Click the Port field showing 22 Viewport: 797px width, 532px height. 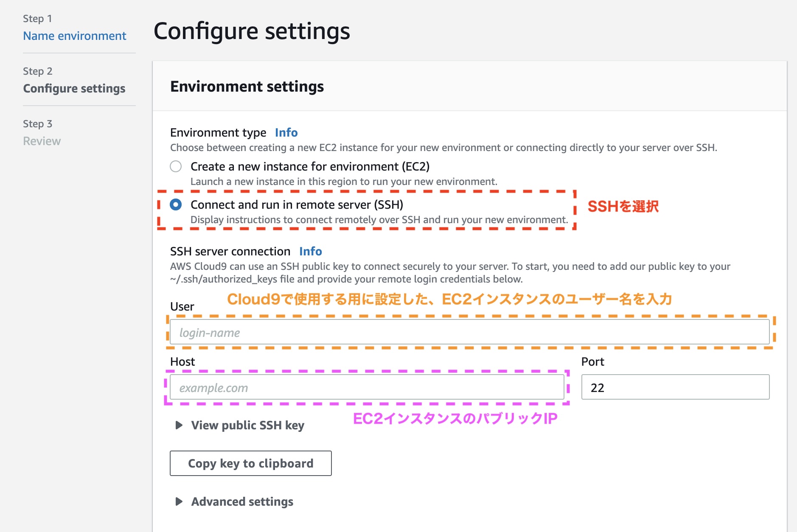coord(676,387)
